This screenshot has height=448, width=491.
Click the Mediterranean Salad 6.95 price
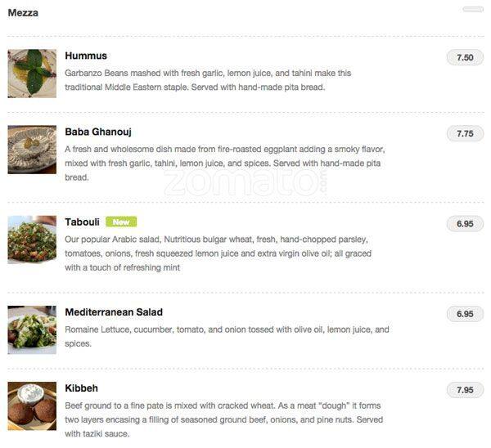click(465, 314)
